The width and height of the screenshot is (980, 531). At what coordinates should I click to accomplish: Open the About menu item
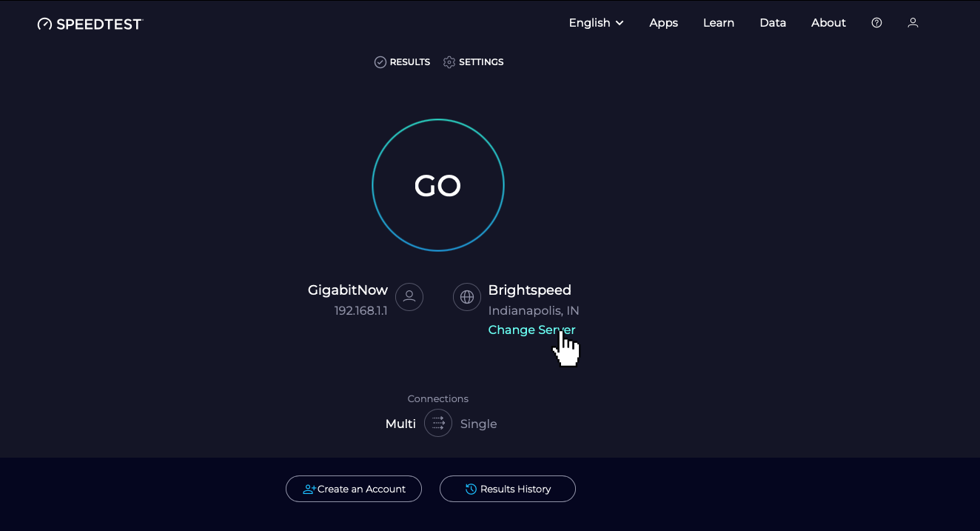828,23
